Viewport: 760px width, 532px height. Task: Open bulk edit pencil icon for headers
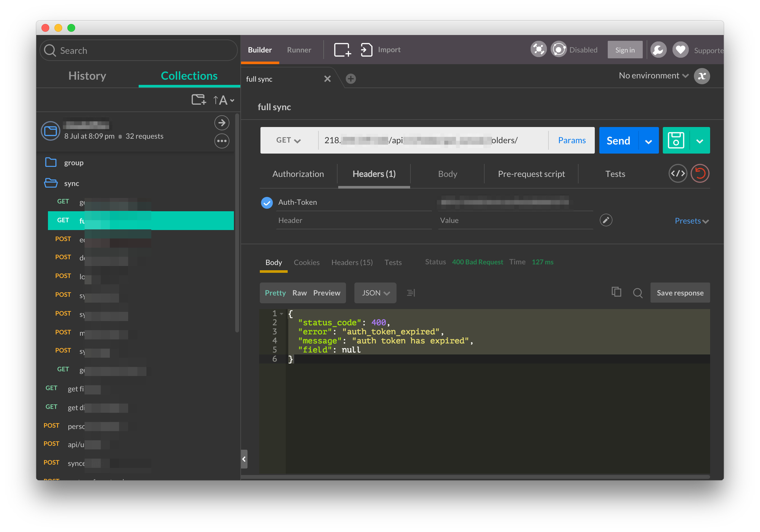click(x=606, y=220)
